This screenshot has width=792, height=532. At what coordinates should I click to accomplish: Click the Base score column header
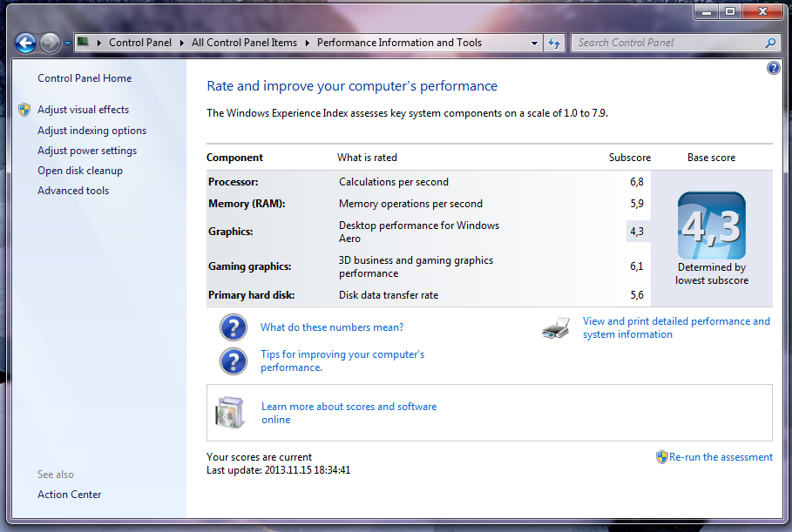point(711,158)
